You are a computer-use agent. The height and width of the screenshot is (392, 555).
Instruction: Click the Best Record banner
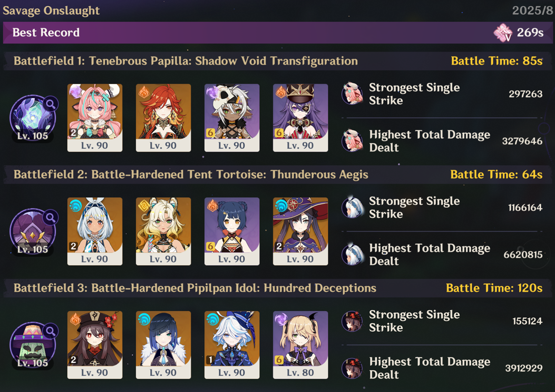[x=277, y=33]
